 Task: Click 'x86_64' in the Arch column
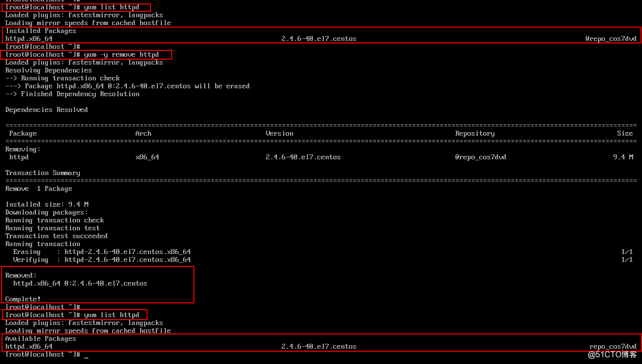click(147, 157)
